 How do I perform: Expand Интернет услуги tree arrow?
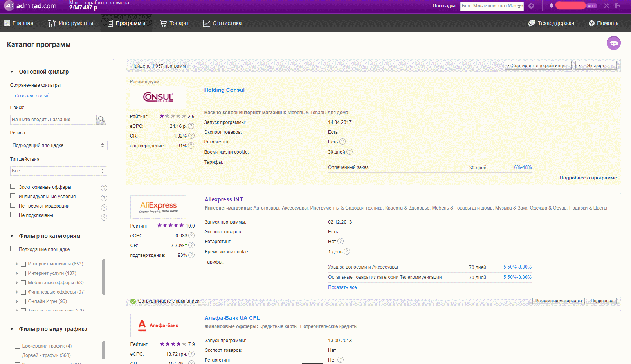(x=17, y=273)
